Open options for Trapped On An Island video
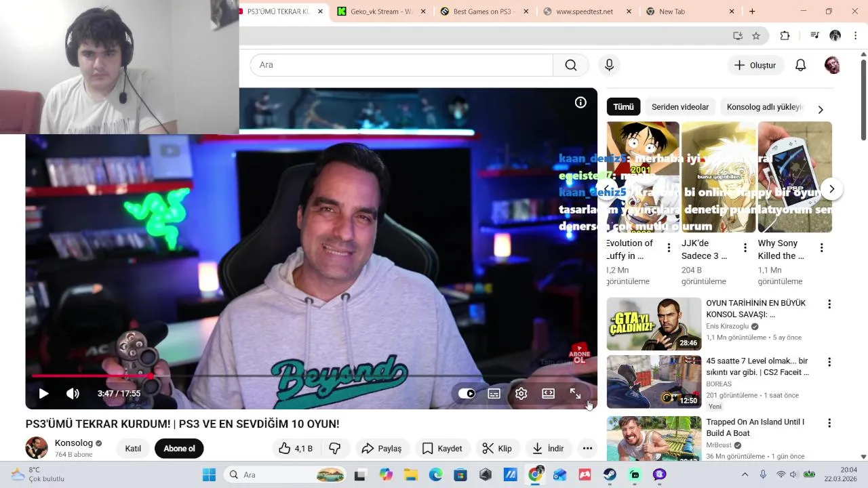This screenshot has width=868, height=488. [829, 423]
